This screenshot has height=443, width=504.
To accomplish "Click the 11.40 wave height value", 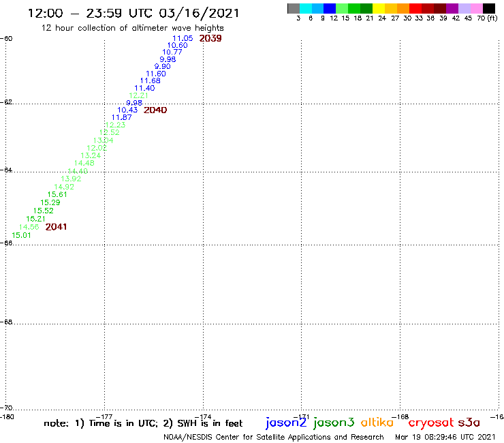I will [x=144, y=88].
